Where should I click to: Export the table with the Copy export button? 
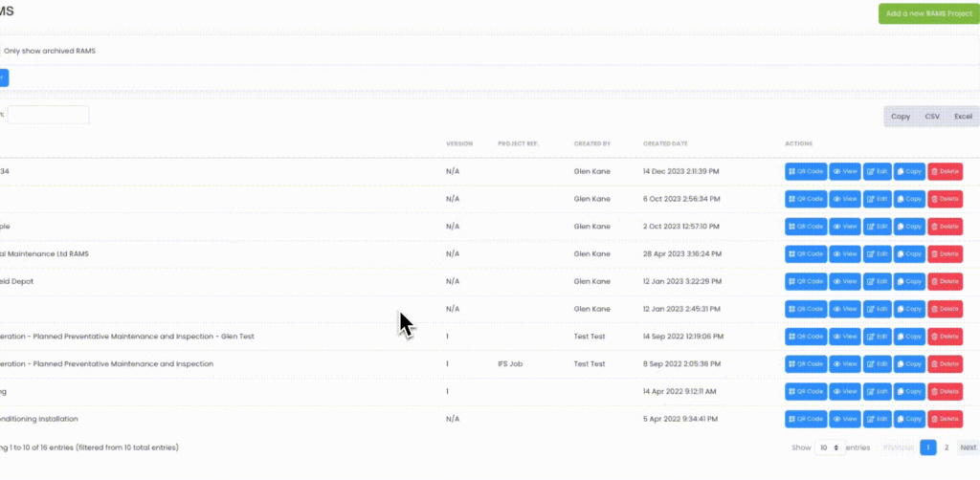click(900, 116)
